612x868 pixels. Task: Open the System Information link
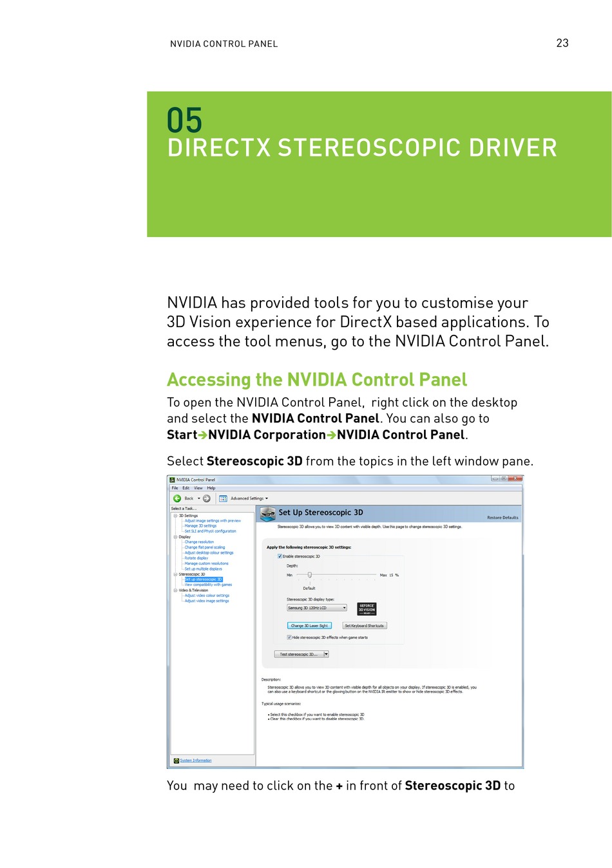point(196,760)
